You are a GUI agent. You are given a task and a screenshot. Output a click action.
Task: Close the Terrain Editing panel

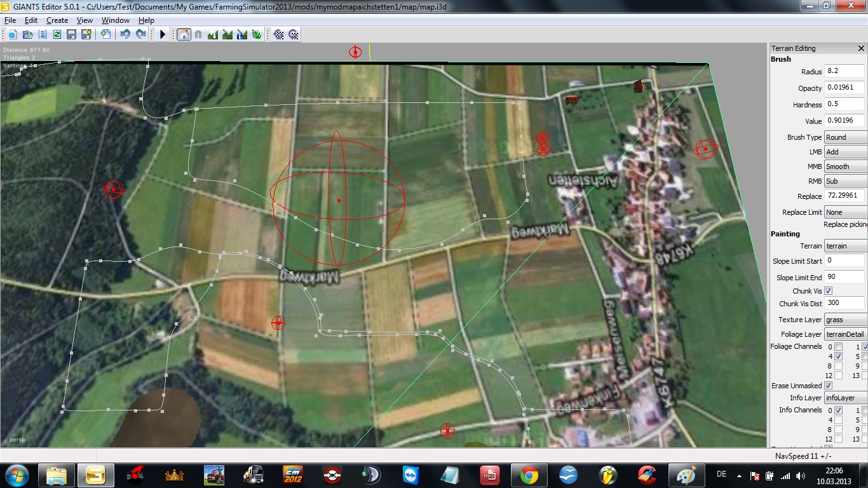point(861,48)
